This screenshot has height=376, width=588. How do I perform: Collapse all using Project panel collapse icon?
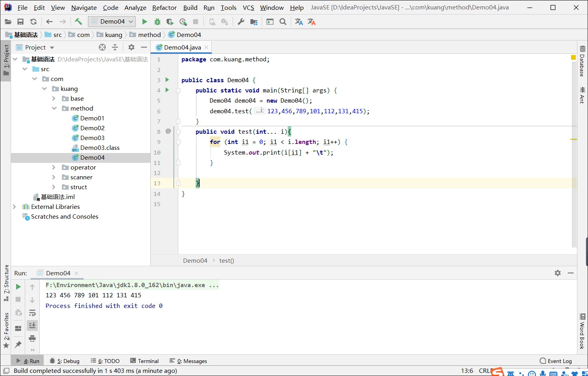(x=115, y=47)
